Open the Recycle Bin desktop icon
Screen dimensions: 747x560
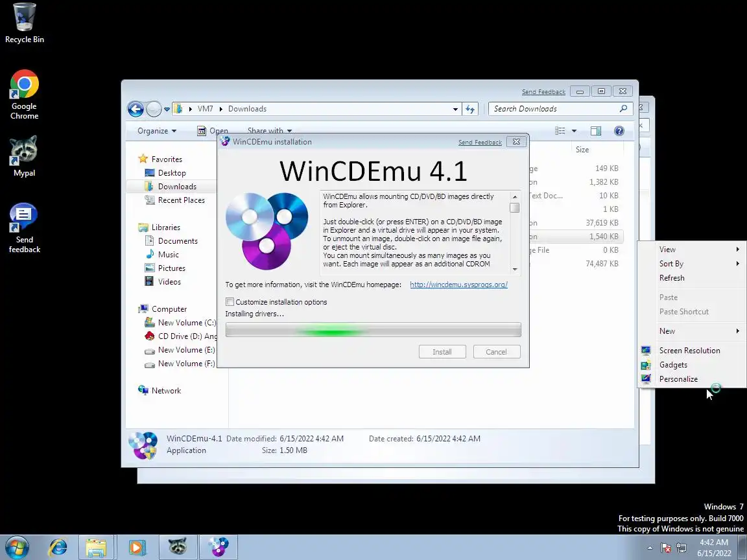click(x=24, y=23)
